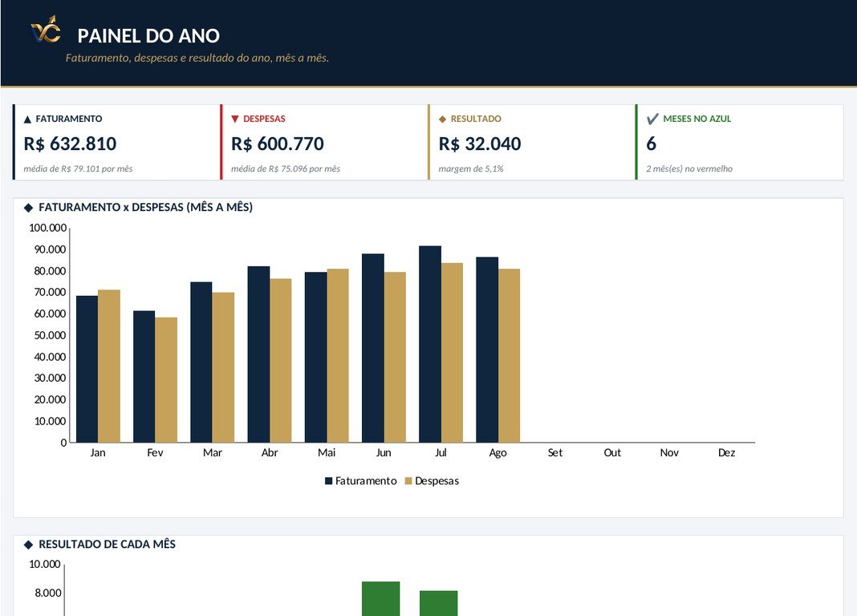This screenshot has height=616, width=857.
Task: Click the value R$ 600.770
Action: click(x=277, y=144)
